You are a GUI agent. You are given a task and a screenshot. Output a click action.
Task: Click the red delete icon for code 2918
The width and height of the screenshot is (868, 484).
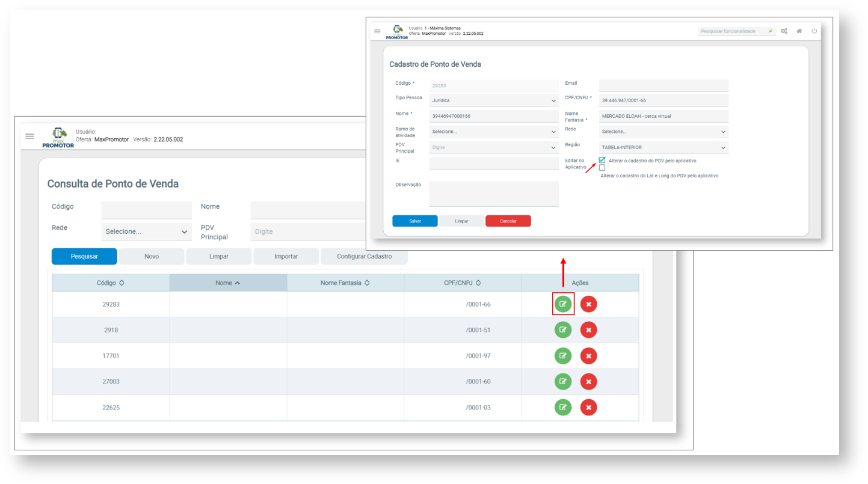click(x=588, y=330)
